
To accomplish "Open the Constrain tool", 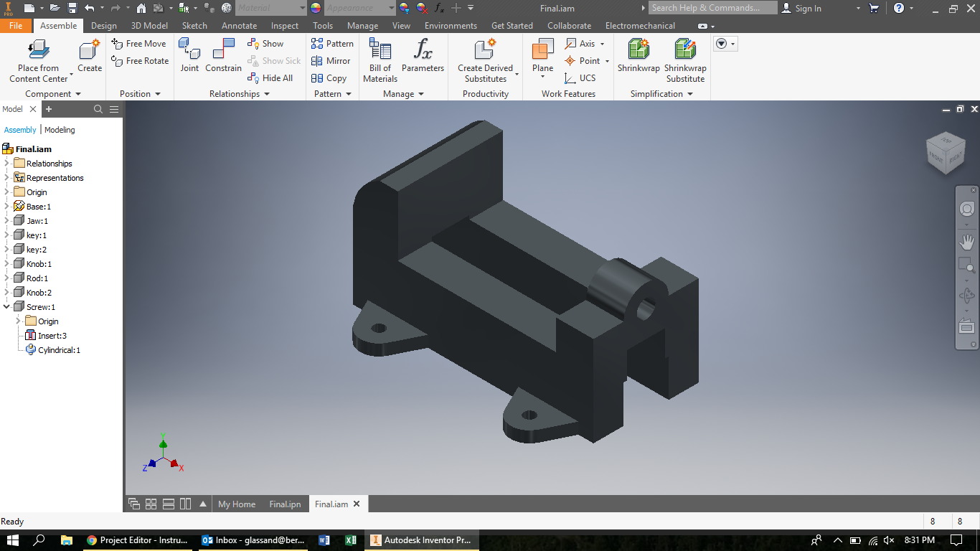I will click(223, 55).
